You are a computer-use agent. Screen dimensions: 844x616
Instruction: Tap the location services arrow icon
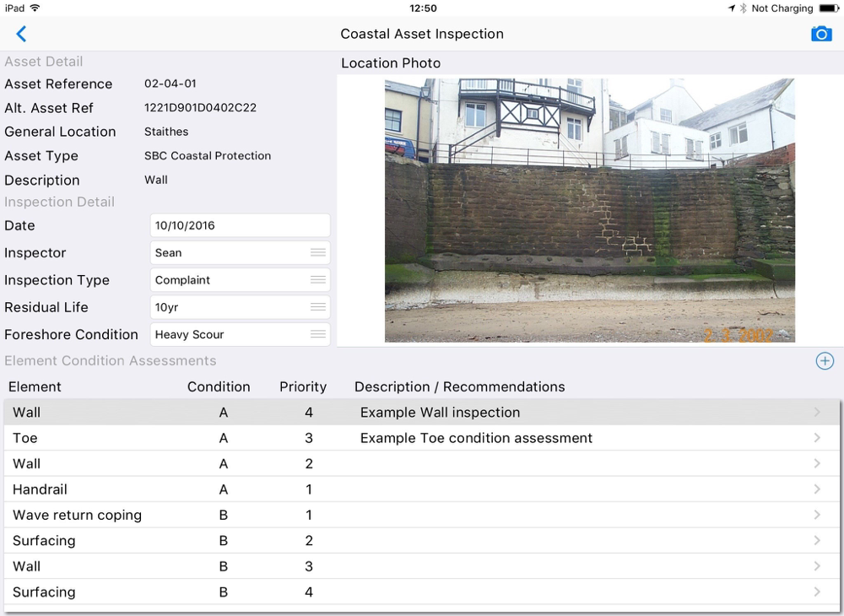pos(732,8)
